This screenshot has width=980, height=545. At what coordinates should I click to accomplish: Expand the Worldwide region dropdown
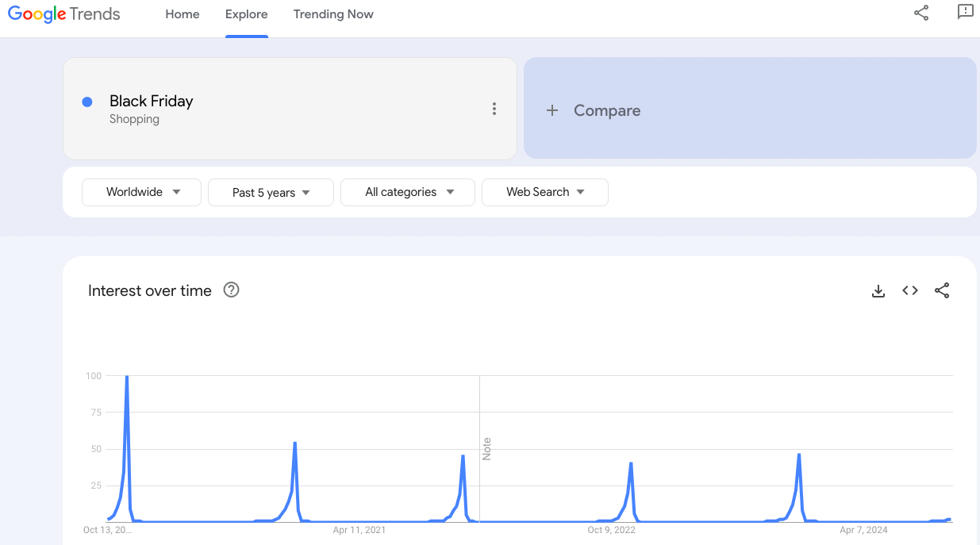click(x=142, y=192)
